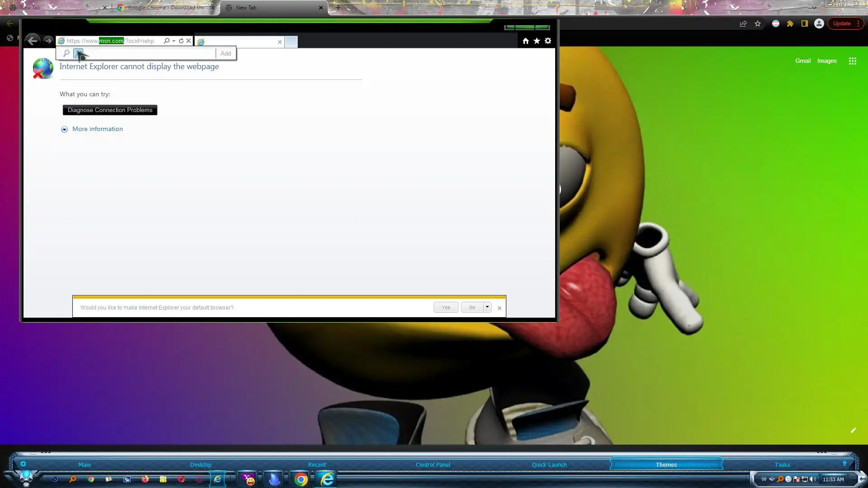Launch Firefox from quick launch bar
868x488 pixels.
145,479
